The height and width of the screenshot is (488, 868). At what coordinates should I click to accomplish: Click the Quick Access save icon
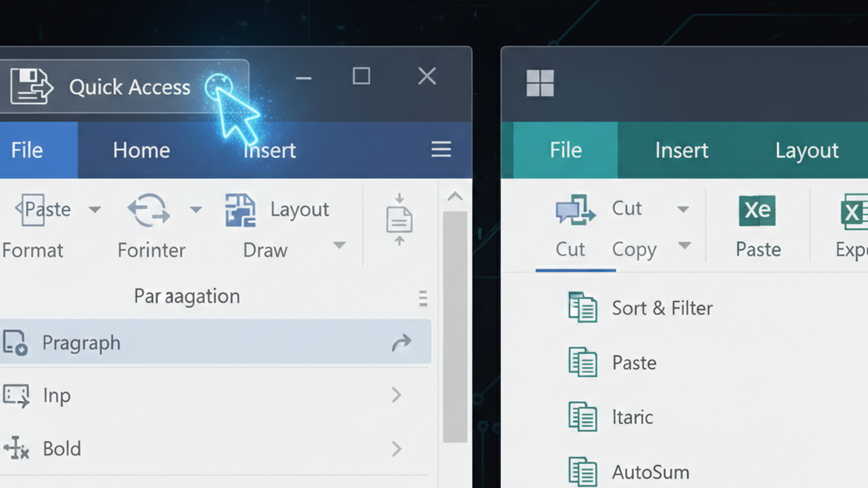click(x=31, y=86)
